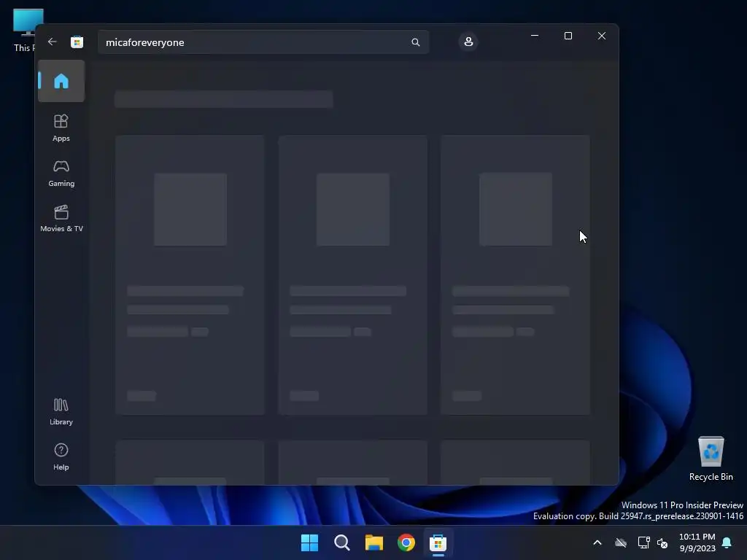Minimize the Microsoft Store window
The width and height of the screenshot is (747, 560).
tap(535, 36)
